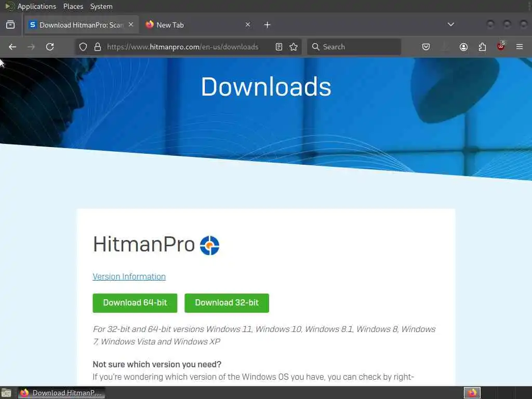Image resolution: width=532 pixels, height=399 pixels.
Task: Click Download 64-bit button
Action: [135, 303]
